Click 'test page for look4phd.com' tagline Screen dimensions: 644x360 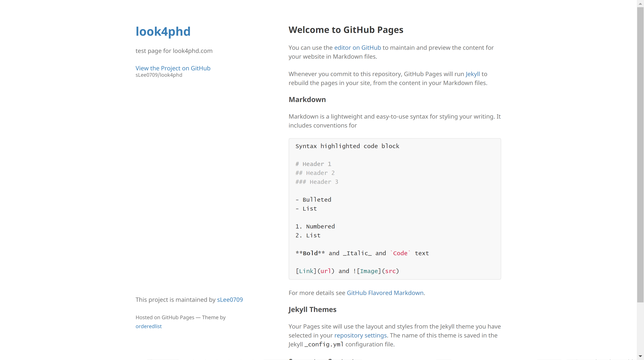click(174, 51)
